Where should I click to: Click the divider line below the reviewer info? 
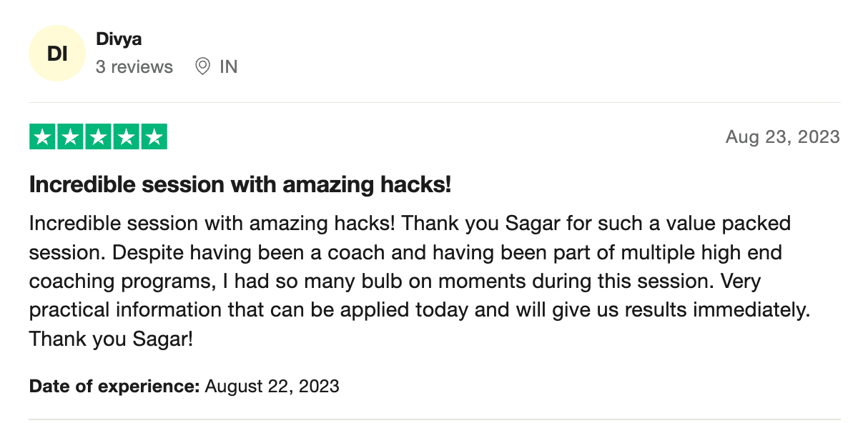coord(434,102)
